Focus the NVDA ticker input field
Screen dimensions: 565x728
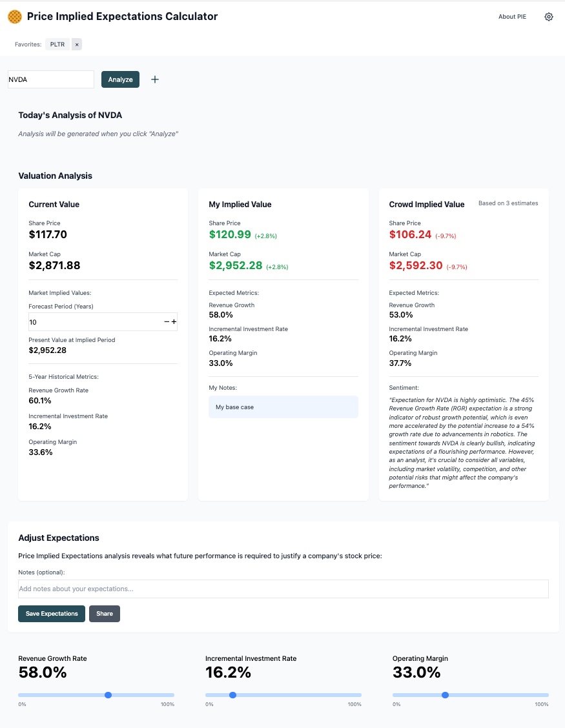(x=51, y=79)
